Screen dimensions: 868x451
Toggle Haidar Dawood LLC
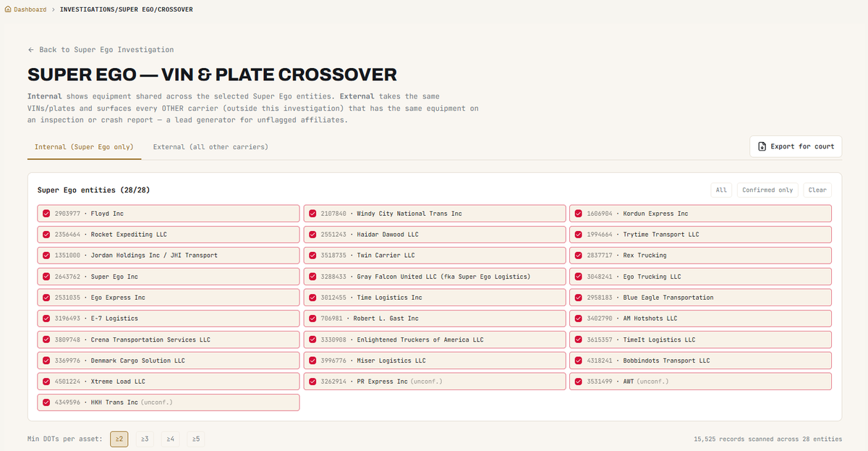[x=434, y=235]
